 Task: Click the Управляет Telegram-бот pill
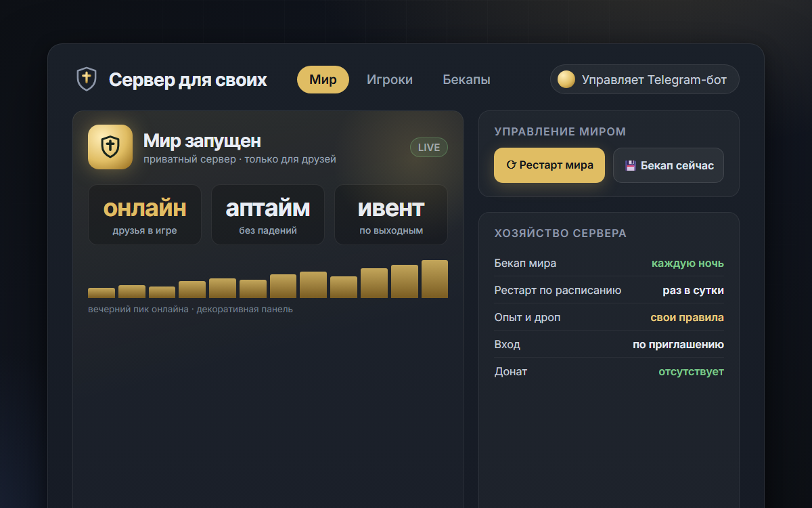(x=645, y=79)
